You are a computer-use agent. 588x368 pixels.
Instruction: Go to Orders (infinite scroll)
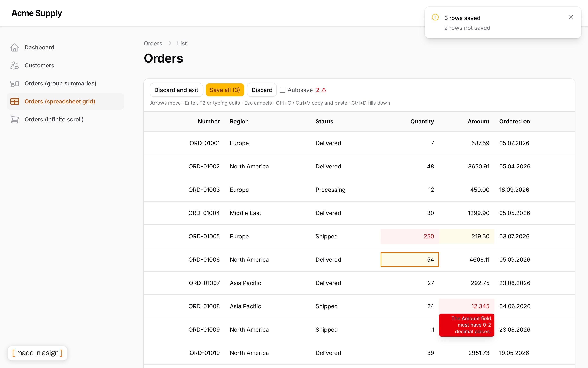coord(65,120)
